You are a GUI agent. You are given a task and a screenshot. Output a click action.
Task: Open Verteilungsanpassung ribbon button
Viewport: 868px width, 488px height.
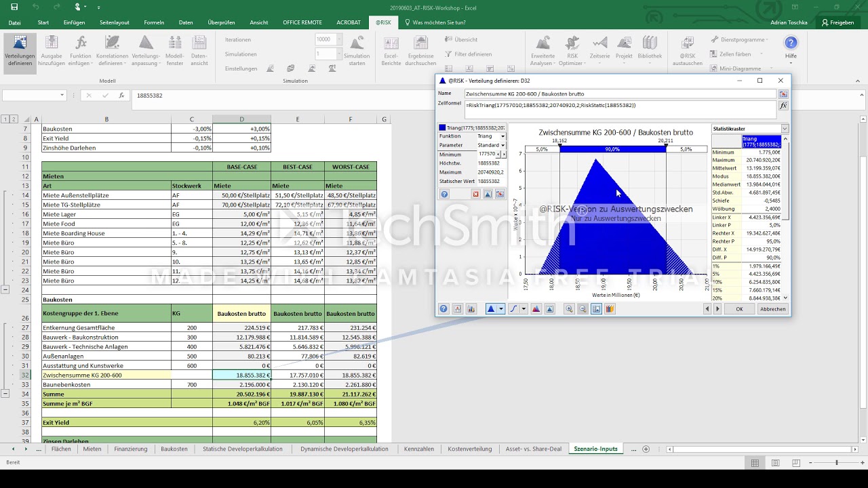tap(146, 51)
